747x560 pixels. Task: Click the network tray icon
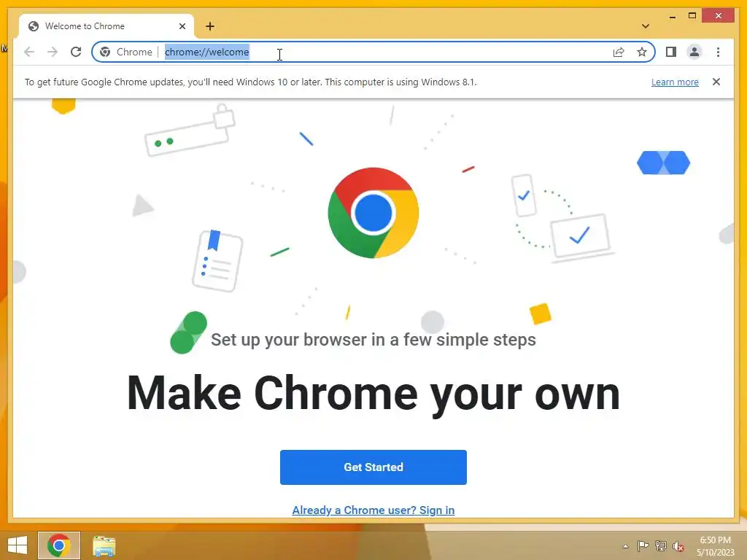(661, 546)
